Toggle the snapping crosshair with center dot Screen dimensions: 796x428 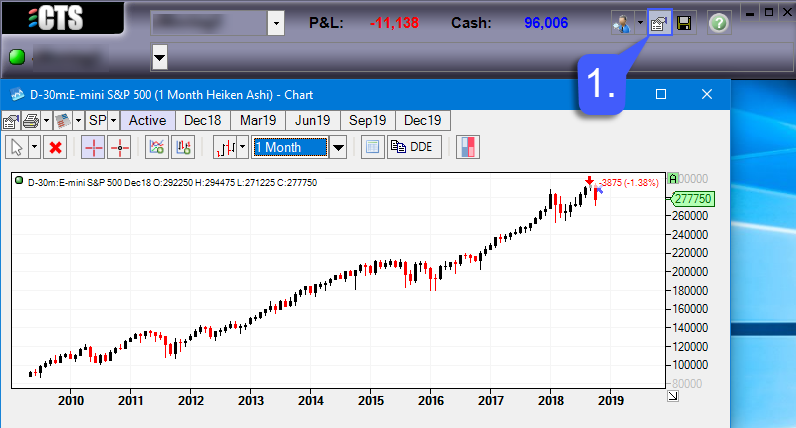pos(119,148)
